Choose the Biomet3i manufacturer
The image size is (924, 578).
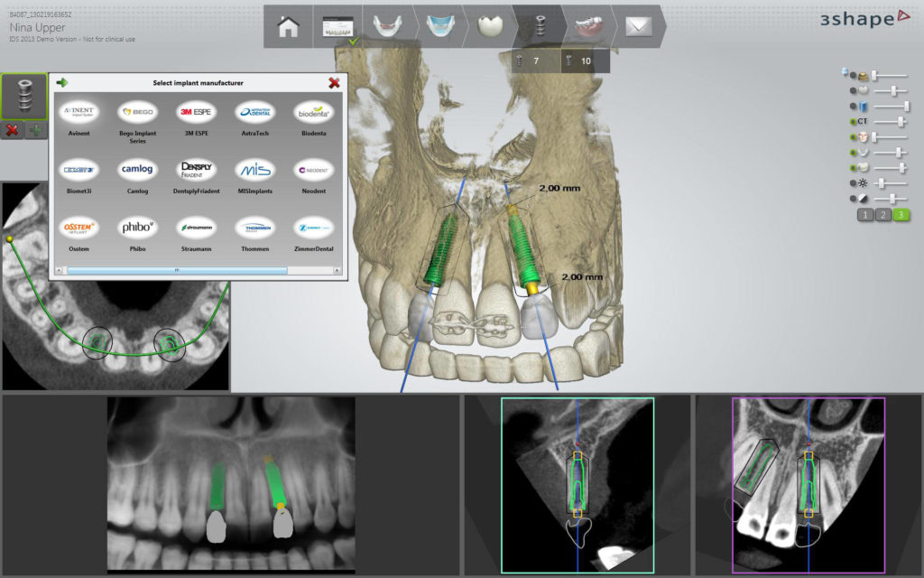tap(79, 176)
